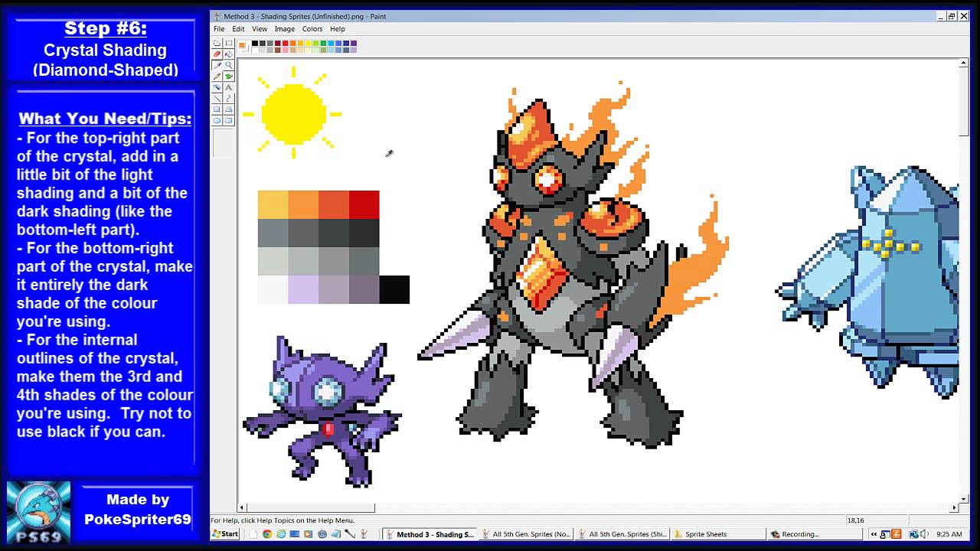The image size is (980, 551).
Task: Choose the Line tool
Action: point(217,99)
